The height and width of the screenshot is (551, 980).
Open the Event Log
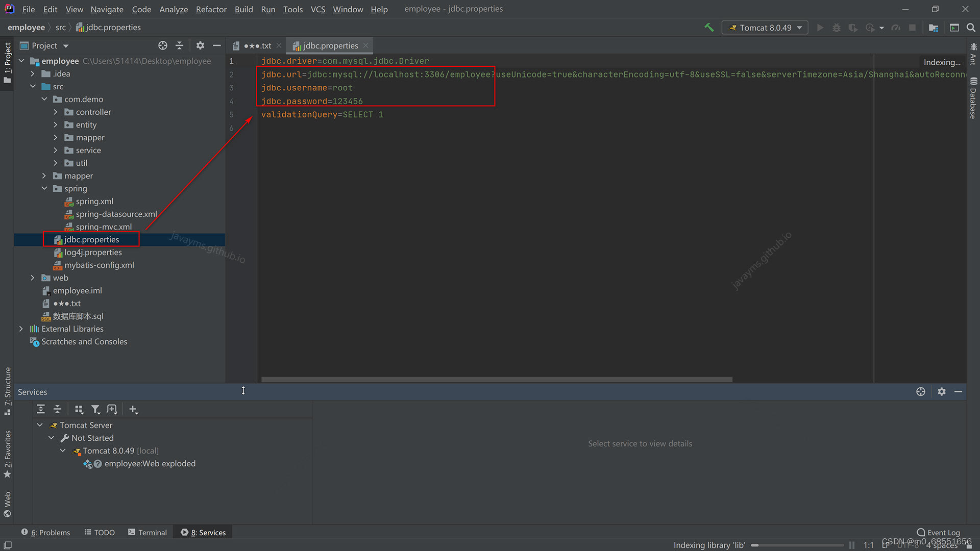tap(938, 532)
